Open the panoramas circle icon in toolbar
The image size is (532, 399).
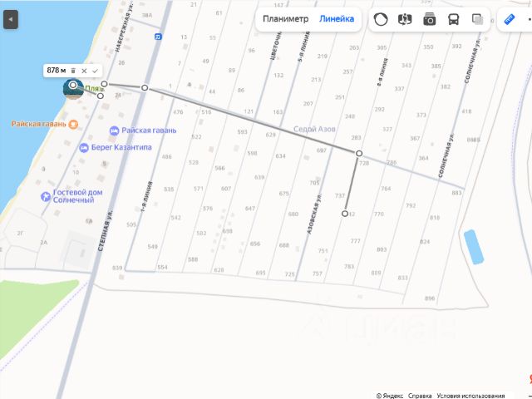click(381, 19)
